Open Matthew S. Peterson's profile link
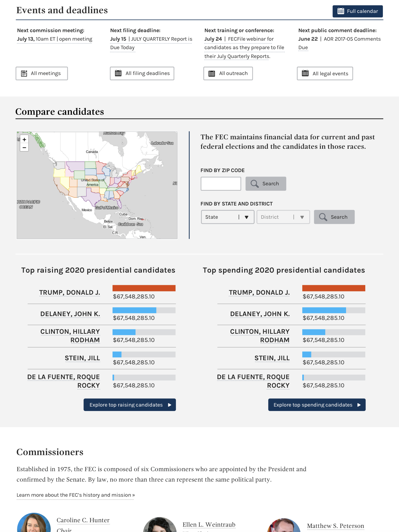 [335, 526]
